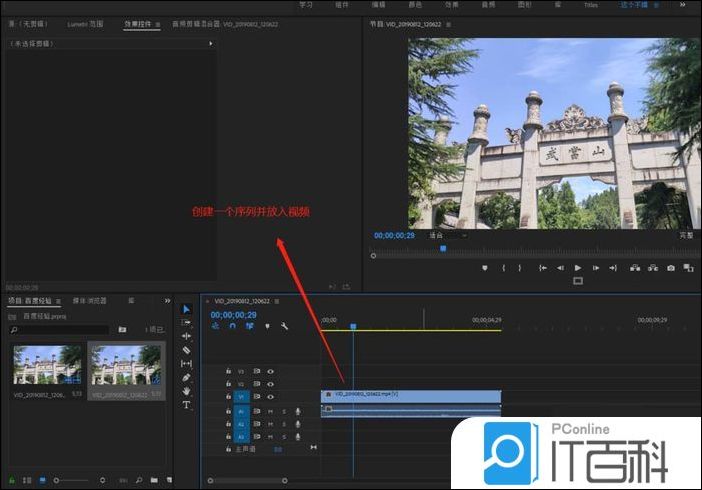The height and width of the screenshot is (490, 702).
Task: Toggle V3 track output eye icon
Action: pos(270,371)
